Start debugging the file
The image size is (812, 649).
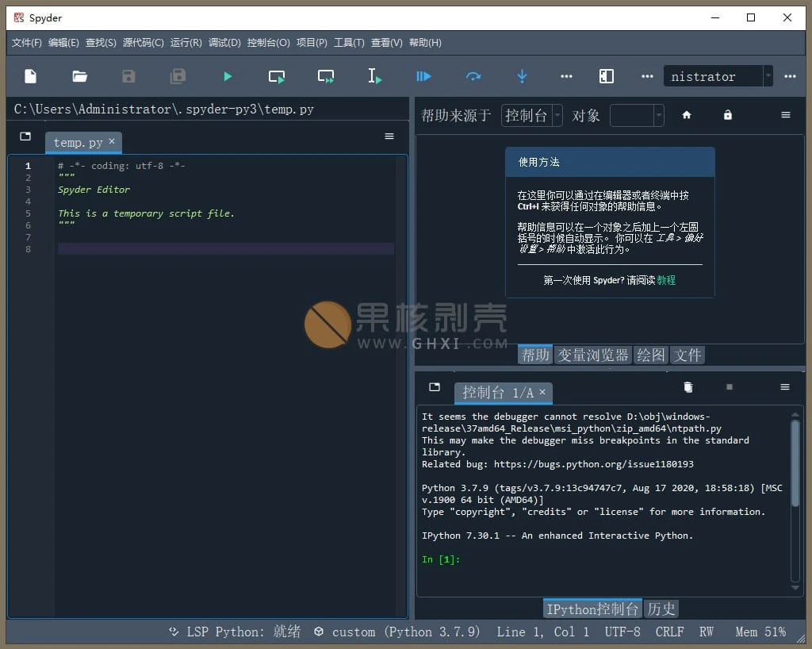tap(423, 77)
